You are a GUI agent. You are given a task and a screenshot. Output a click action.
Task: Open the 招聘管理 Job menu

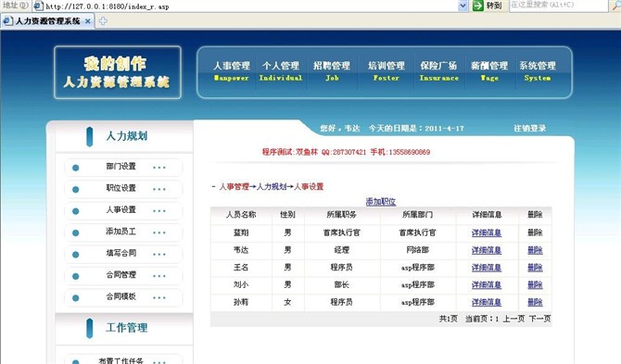click(332, 70)
